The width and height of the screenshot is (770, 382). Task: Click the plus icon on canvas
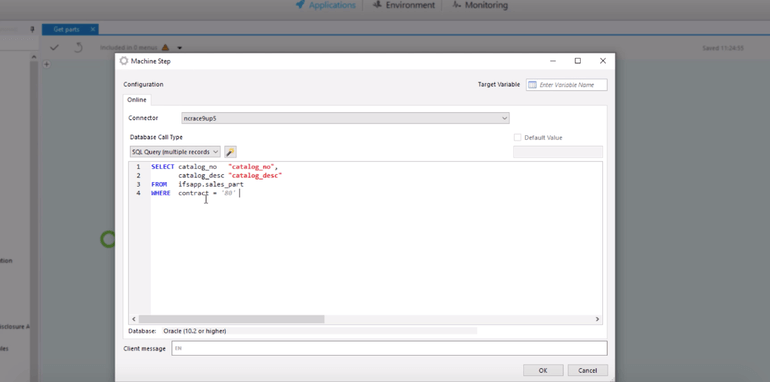click(47, 64)
